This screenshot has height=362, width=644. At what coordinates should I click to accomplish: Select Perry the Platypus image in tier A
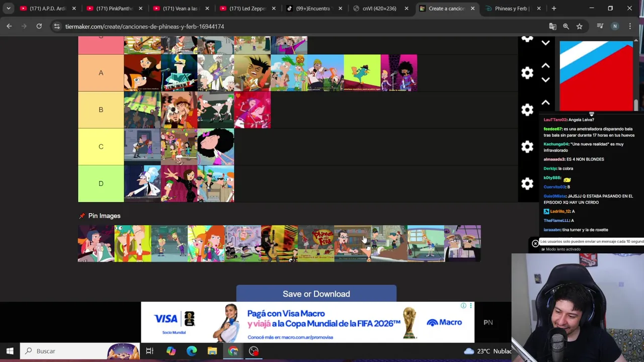click(x=362, y=73)
